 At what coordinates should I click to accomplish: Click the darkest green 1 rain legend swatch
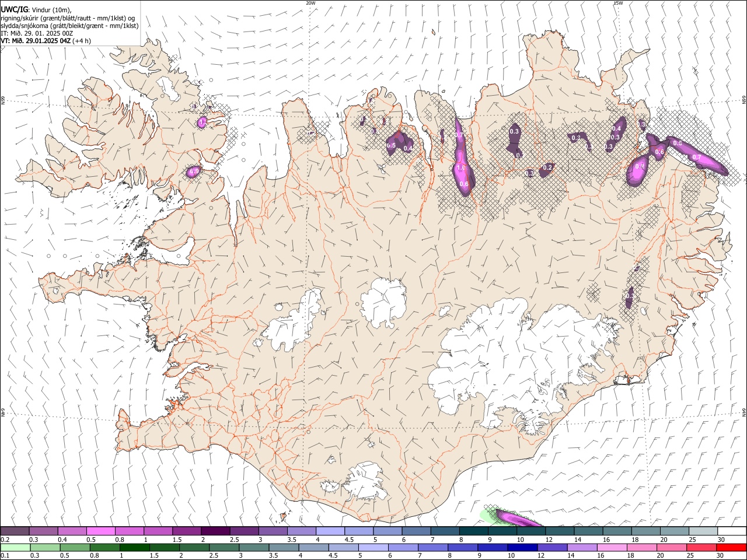(134, 547)
